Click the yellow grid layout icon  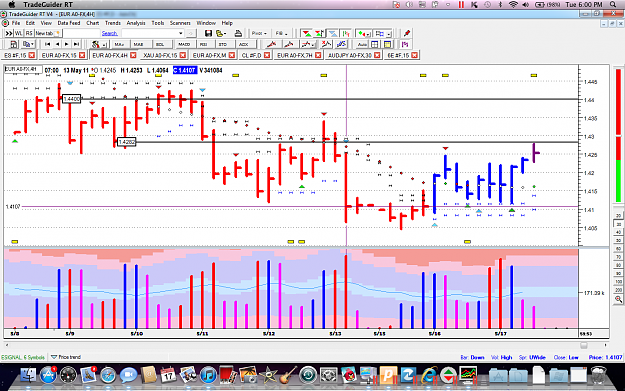click(387, 44)
